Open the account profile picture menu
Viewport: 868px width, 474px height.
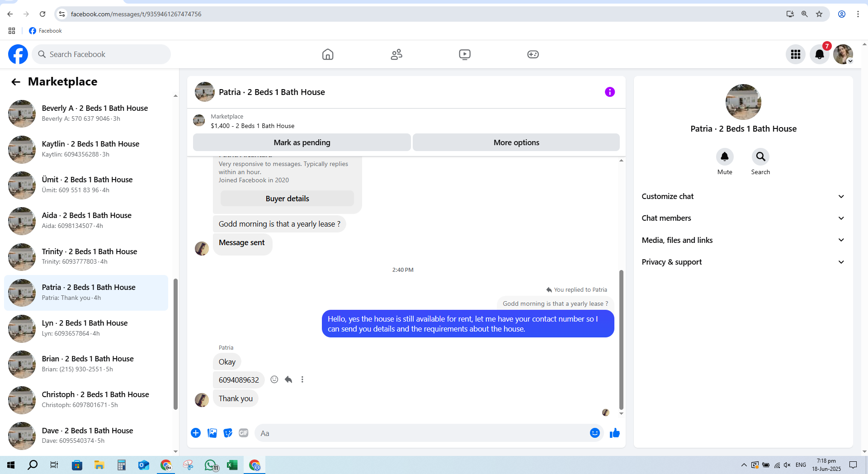click(843, 54)
